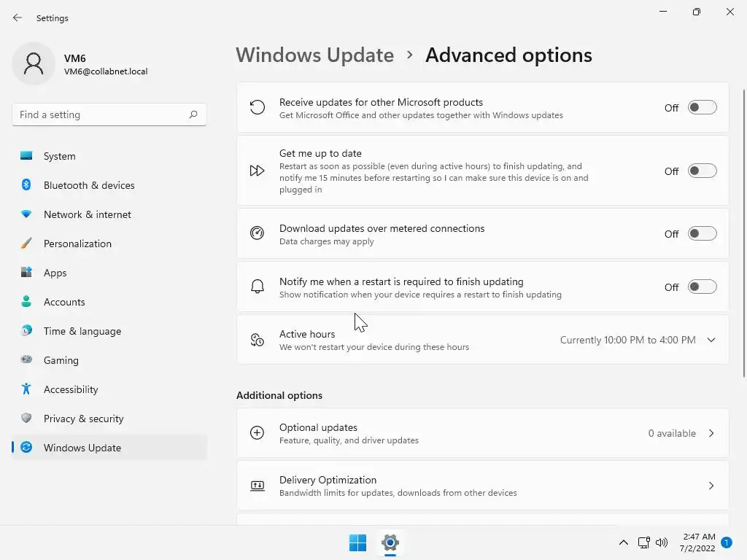
Task: Click the Personalization paintbrush icon
Action: click(x=26, y=244)
